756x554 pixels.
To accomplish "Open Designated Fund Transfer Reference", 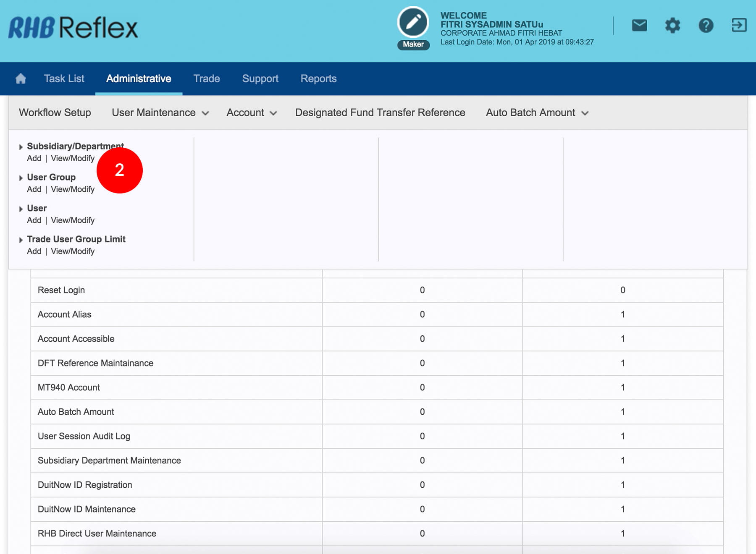I will [x=380, y=112].
